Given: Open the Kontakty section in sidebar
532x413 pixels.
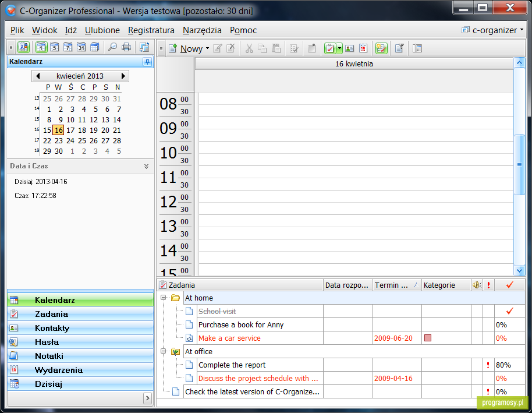Looking at the screenshot, I should (80, 328).
